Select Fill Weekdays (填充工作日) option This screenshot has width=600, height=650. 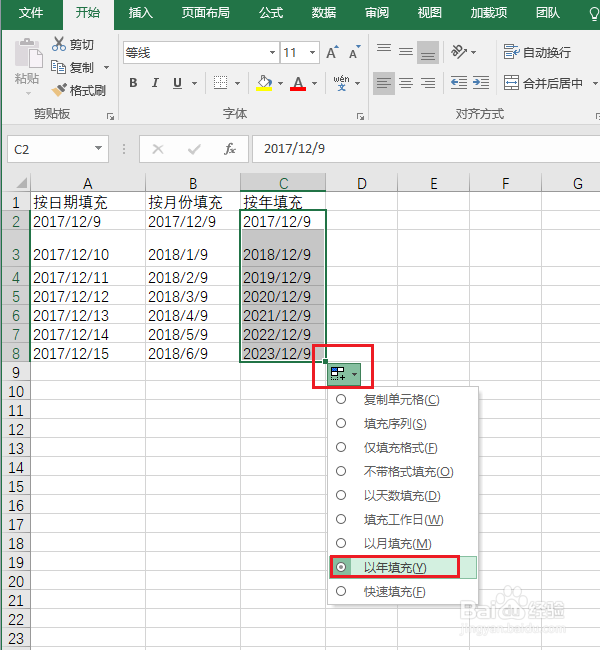[x=341, y=519]
